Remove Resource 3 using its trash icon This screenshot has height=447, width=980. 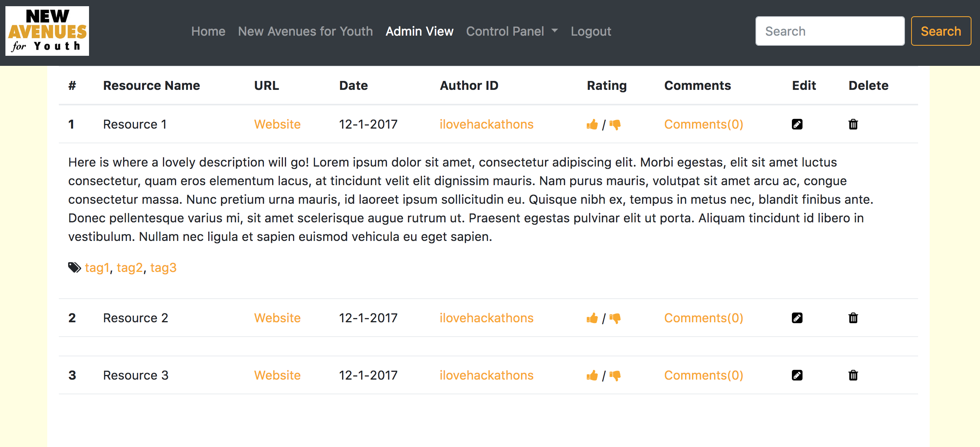(x=853, y=375)
